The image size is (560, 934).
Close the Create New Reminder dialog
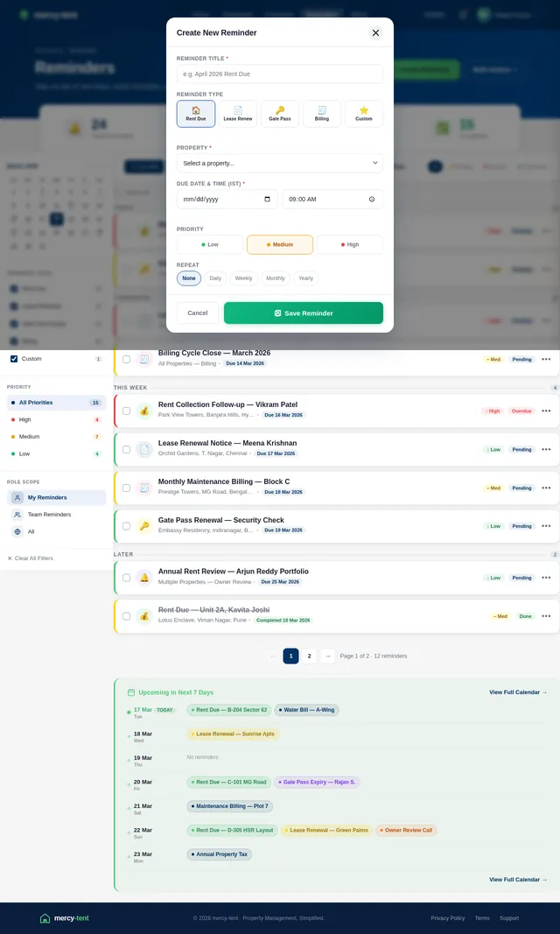375,33
